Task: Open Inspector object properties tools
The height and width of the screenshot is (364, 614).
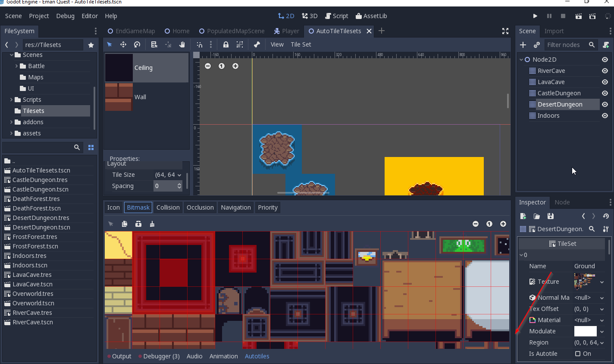Action: point(606,229)
